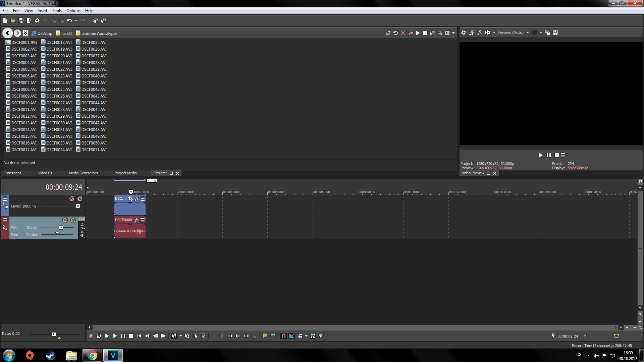The image size is (644, 362).
Task: Click the Save Snapshot icon in preview toolbar
Action: (x=555, y=33)
